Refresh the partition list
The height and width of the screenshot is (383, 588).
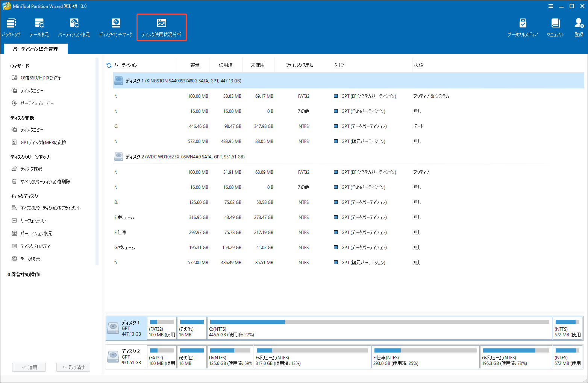click(x=108, y=65)
